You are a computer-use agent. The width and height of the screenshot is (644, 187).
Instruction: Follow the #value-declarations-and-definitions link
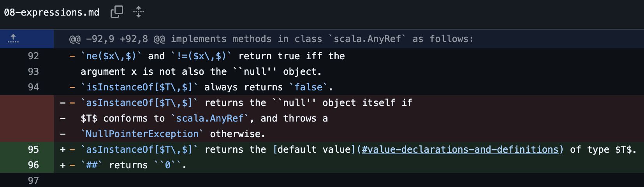click(460, 150)
